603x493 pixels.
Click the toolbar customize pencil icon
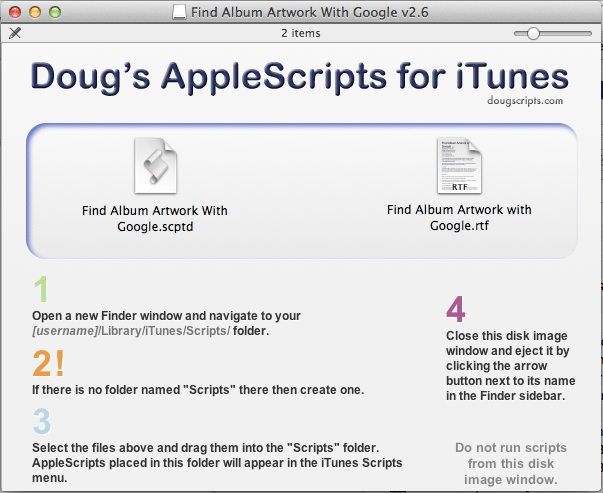point(15,33)
